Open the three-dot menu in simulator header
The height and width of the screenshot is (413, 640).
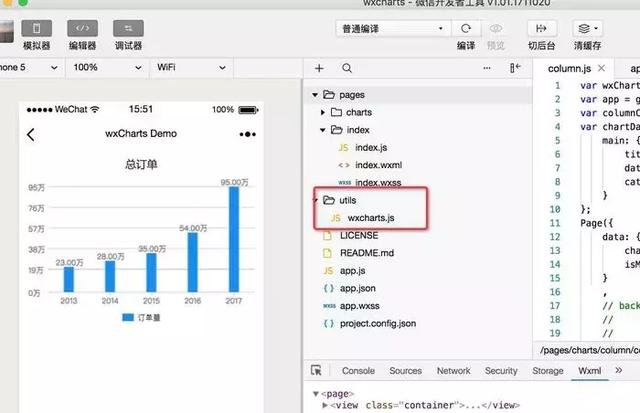point(248,134)
